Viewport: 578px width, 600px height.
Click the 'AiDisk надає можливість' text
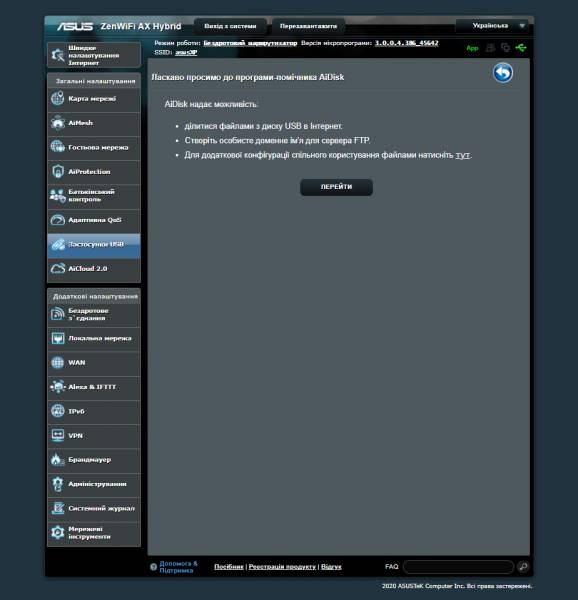tap(211, 104)
